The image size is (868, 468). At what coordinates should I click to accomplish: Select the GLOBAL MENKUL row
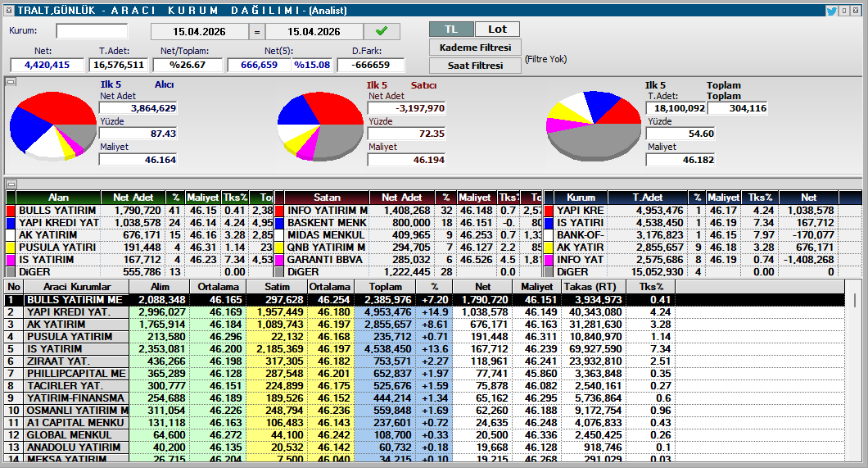(425, 434)
